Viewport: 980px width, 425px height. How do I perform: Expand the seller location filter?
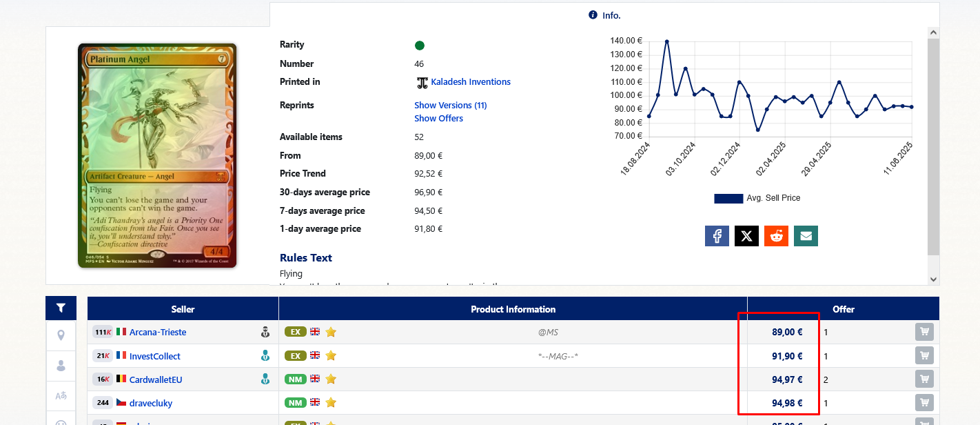61,335
